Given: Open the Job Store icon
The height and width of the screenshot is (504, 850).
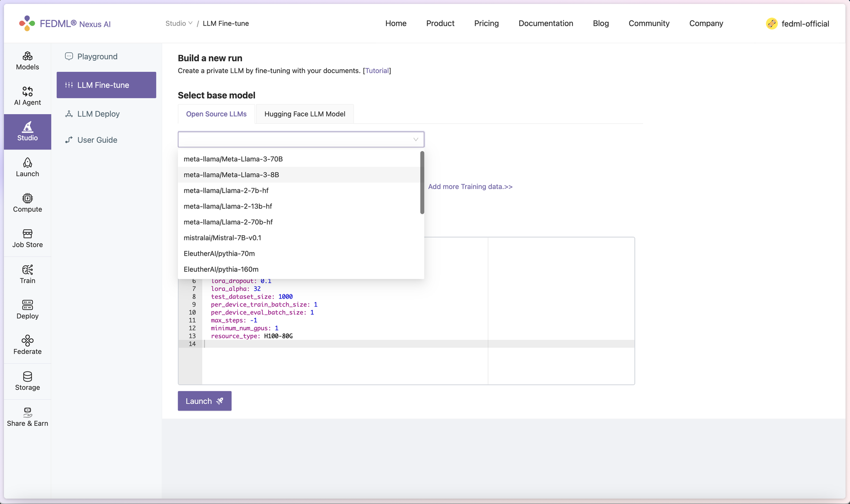Looking at the screenshot, I should point(27,238).
